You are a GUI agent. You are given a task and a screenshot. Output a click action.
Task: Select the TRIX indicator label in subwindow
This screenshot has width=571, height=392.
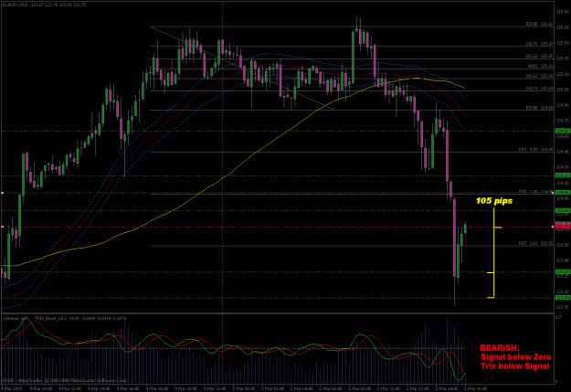(x=80, y=318)
